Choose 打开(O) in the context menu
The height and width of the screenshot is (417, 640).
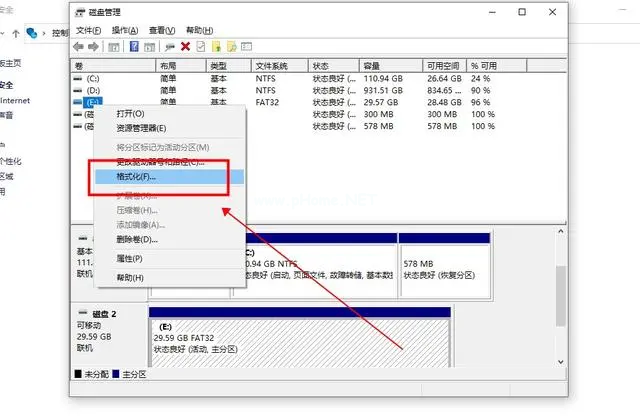130,114
